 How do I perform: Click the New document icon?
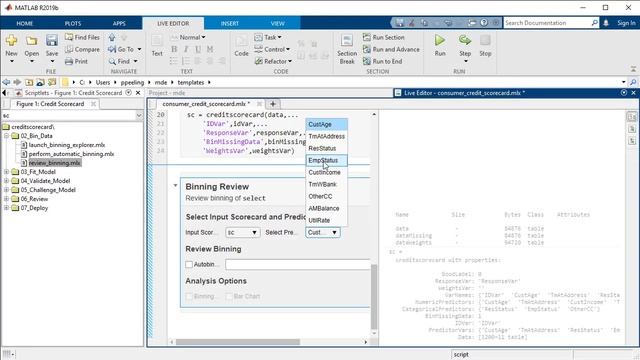[11, 40]
